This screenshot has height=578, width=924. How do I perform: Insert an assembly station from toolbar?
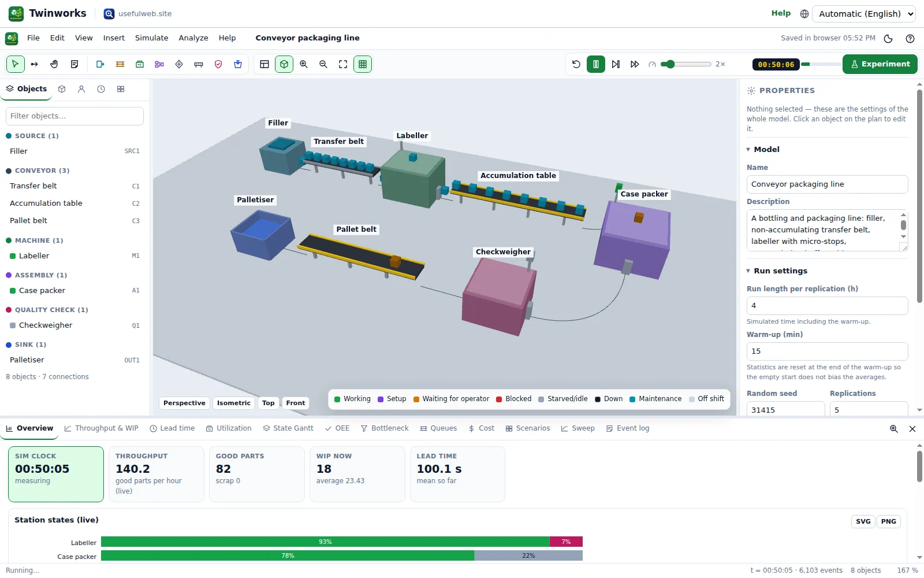pyautogui.click(x=159, y=64)
